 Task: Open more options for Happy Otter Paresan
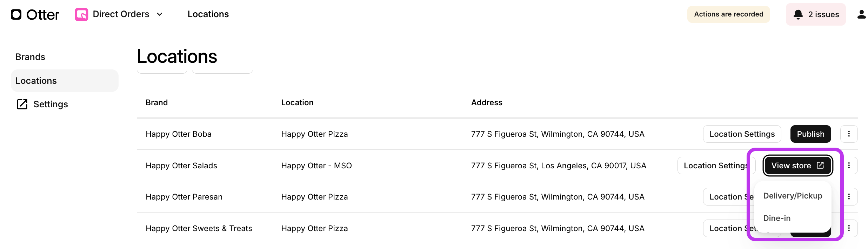(849, 197)
